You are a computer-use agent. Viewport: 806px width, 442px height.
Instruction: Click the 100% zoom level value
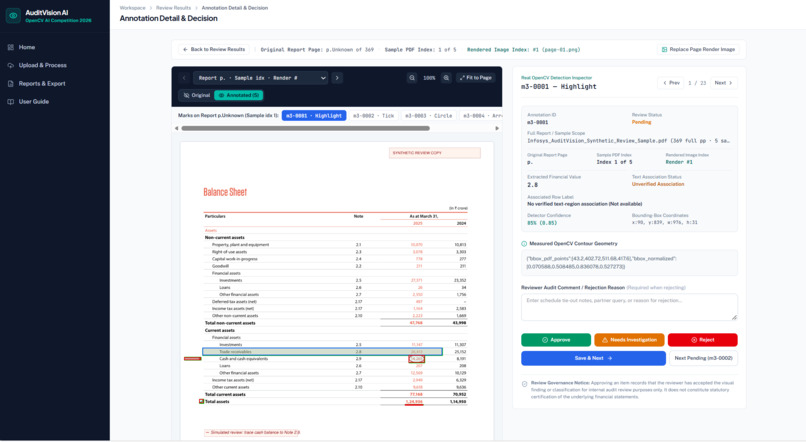(x=429, y=78)
